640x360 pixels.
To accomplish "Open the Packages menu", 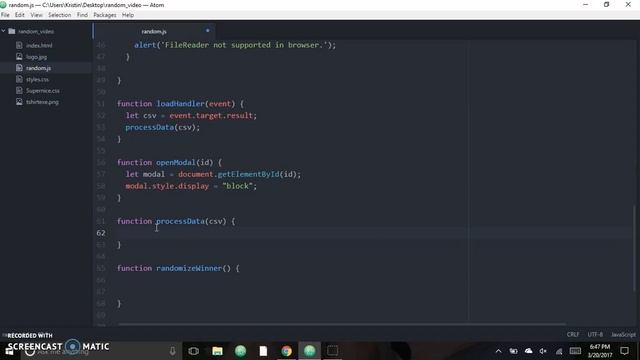I will click(104, 15).
